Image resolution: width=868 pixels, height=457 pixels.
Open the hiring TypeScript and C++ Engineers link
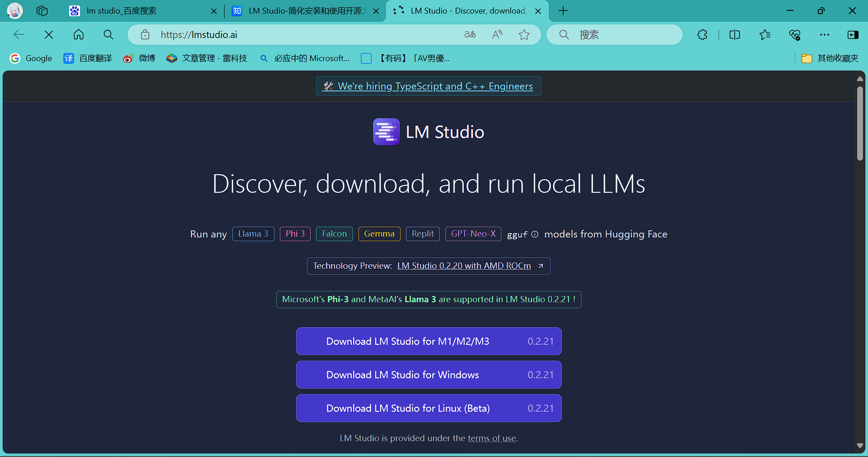429,86
